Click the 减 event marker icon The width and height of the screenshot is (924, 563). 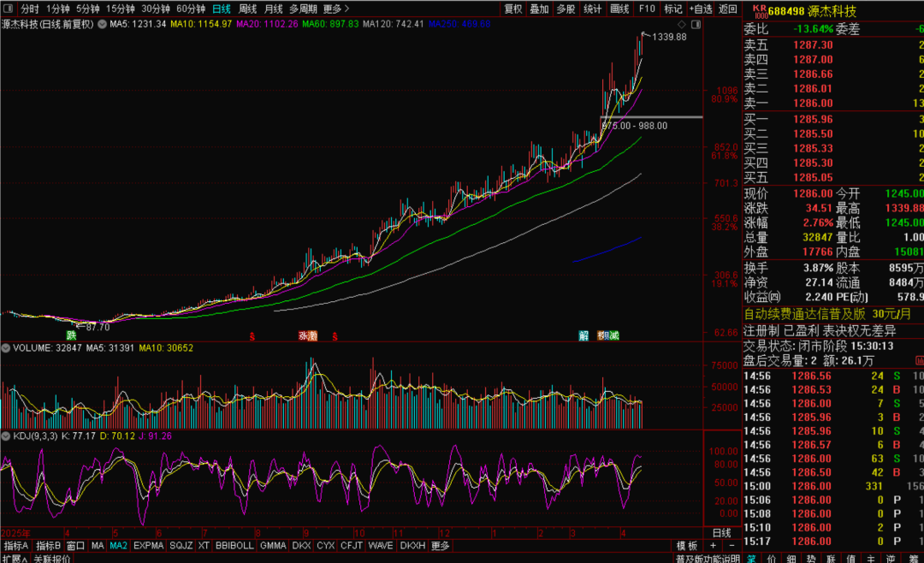click(613, 336)
